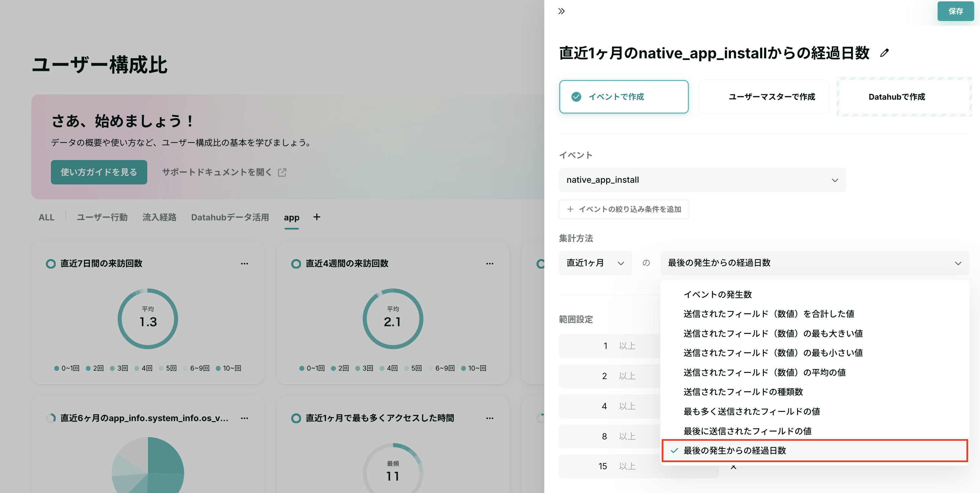
Task: Click 0~1回 legend dot in 直近7日間 card
Action: point(56,368)
